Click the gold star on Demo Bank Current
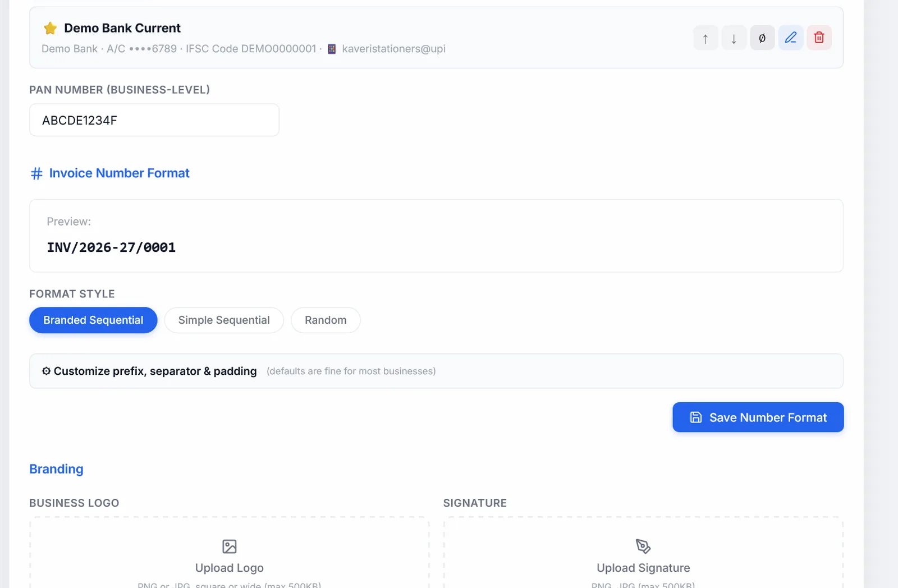 51,28
